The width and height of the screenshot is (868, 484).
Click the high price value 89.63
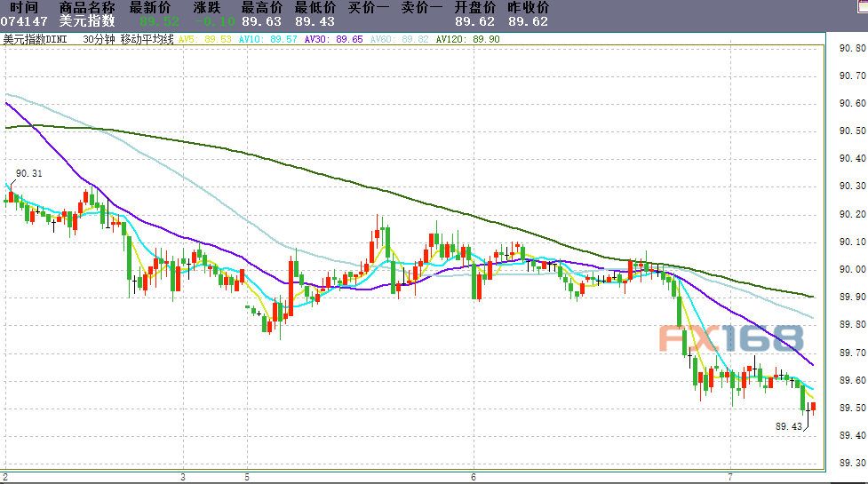(262, 21)
